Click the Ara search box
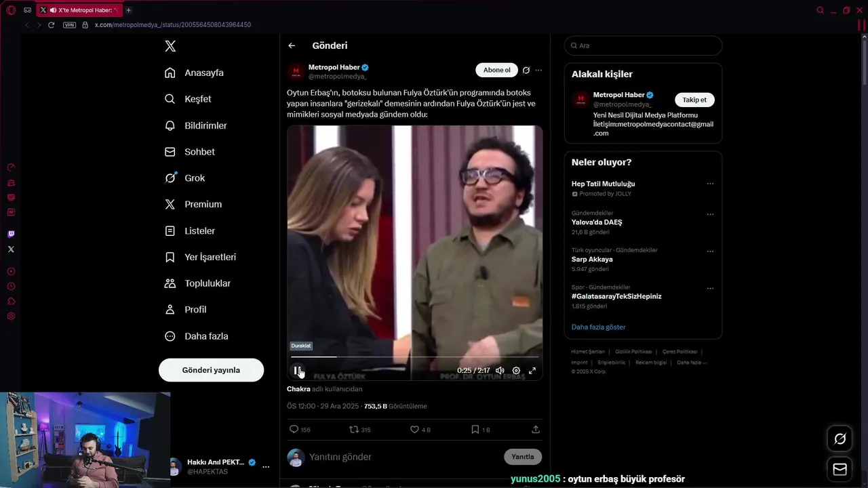The image size is (868, 488). (x=643, y=45)
